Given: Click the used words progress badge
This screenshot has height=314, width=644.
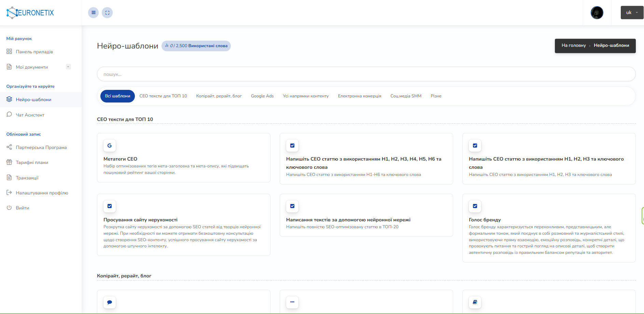Looking at the screenshot, I should pos(196,46).
